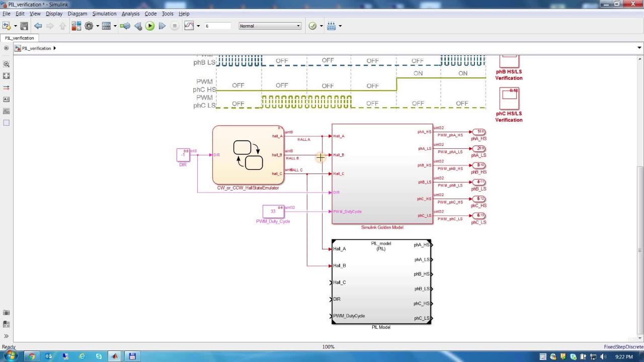
Task: Click Fit to View icon
Action: tap(7, 76)
